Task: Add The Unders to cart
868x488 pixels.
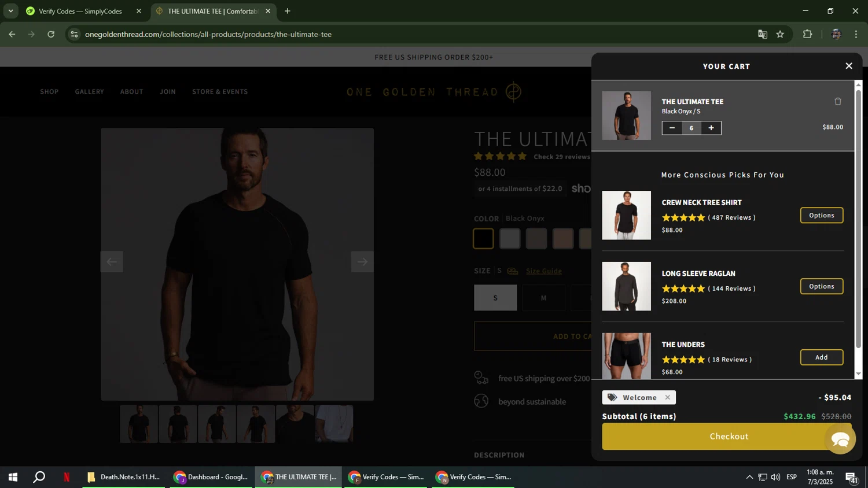Action: pyautogui.click(x=822, y=357)
